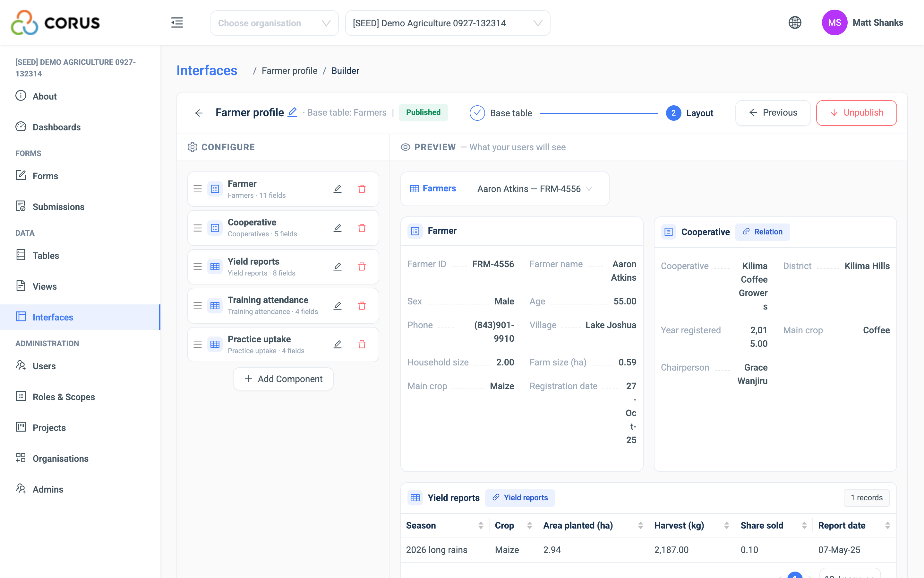Click the Farmer profile breadcrumb

tap(289, 71)
